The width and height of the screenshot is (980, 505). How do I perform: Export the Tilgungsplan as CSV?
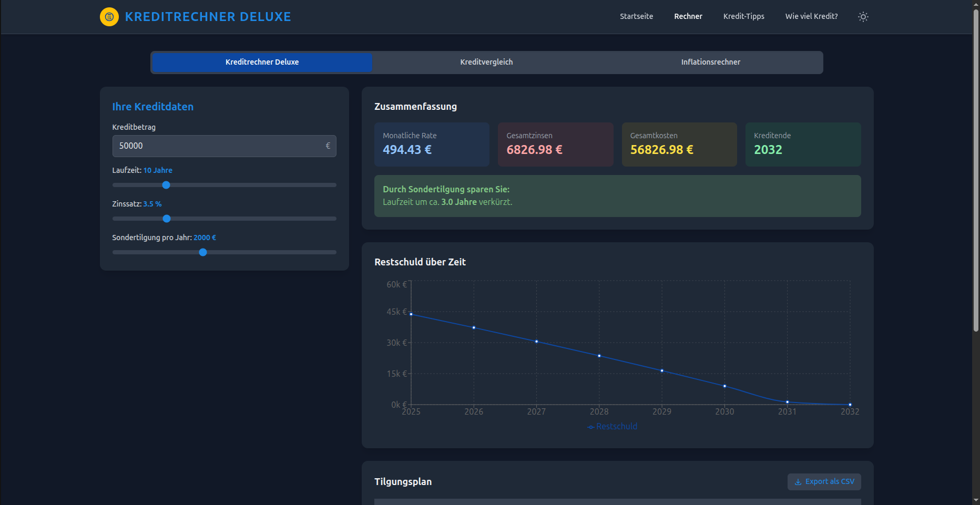[824, 482]
